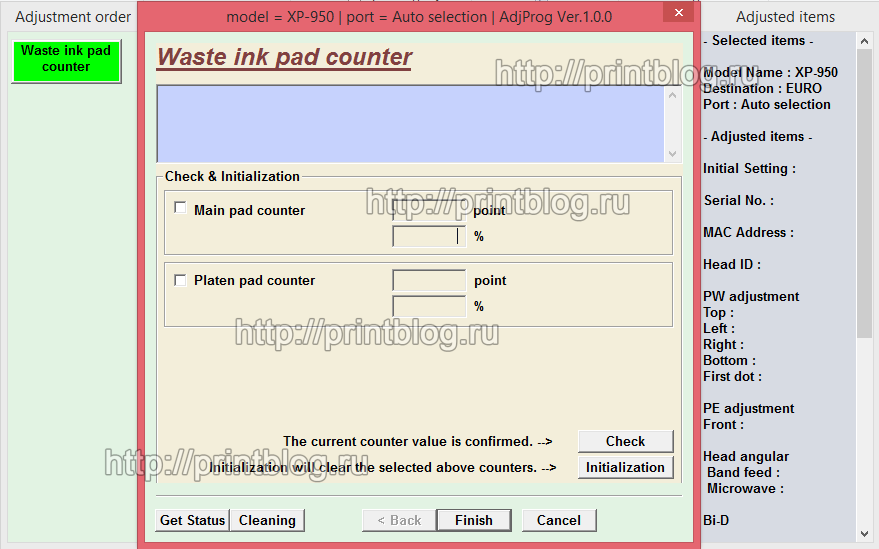Viewport: 879px width, 549px height.
Task: Enable the Platen pad counter checkbox
Action: click(180, 280)
